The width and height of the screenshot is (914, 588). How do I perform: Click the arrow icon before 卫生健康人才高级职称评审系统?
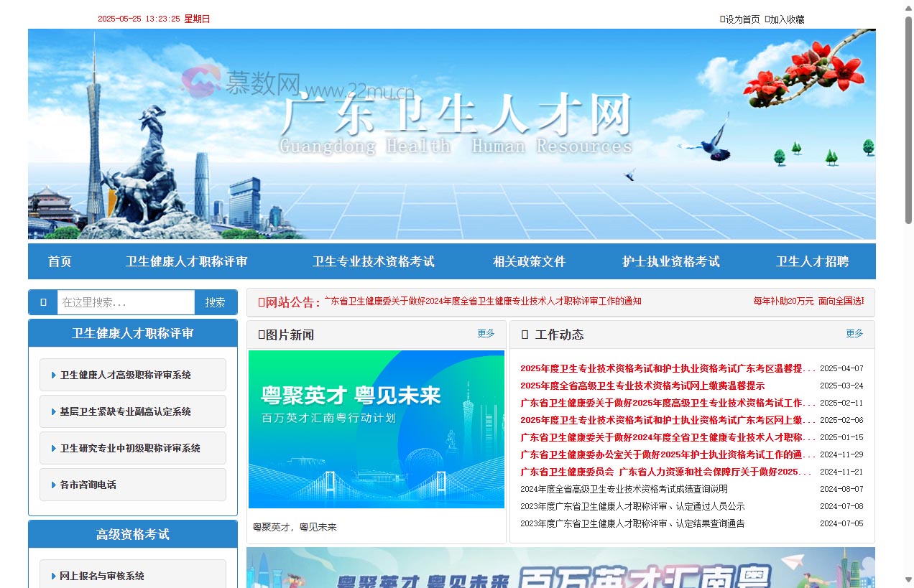pyautogui.click(x=52, y=374)
